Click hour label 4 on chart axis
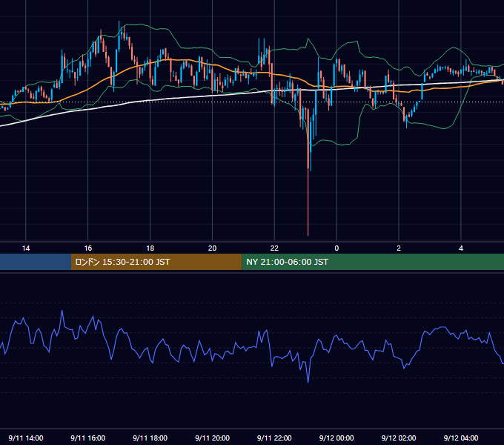This screenshot has width=504, height=445. [x=461, y=248]
